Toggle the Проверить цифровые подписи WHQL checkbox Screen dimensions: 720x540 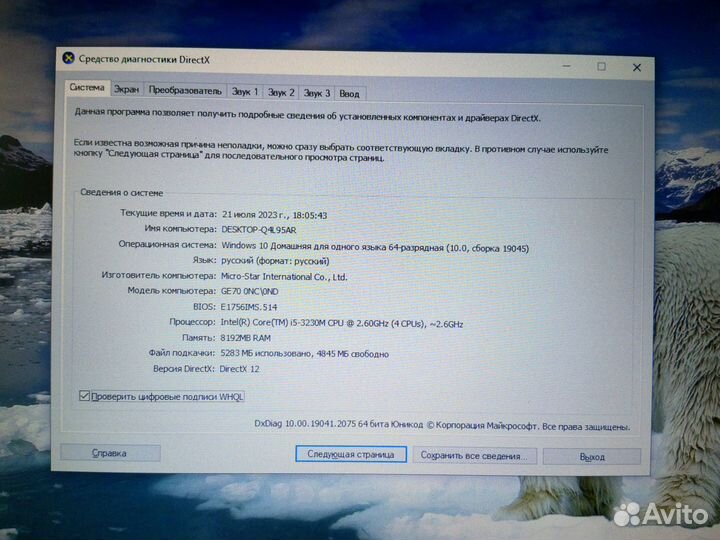point(84,395)
